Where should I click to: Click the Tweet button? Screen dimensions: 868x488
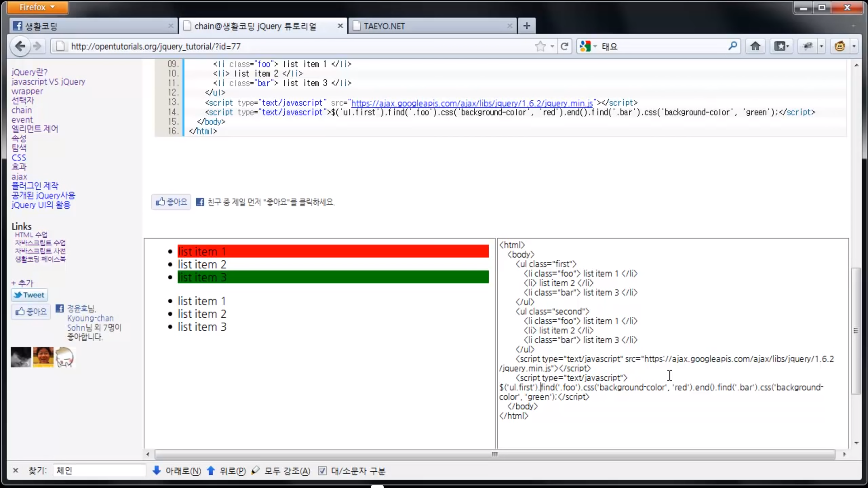(x=29, y=295)
